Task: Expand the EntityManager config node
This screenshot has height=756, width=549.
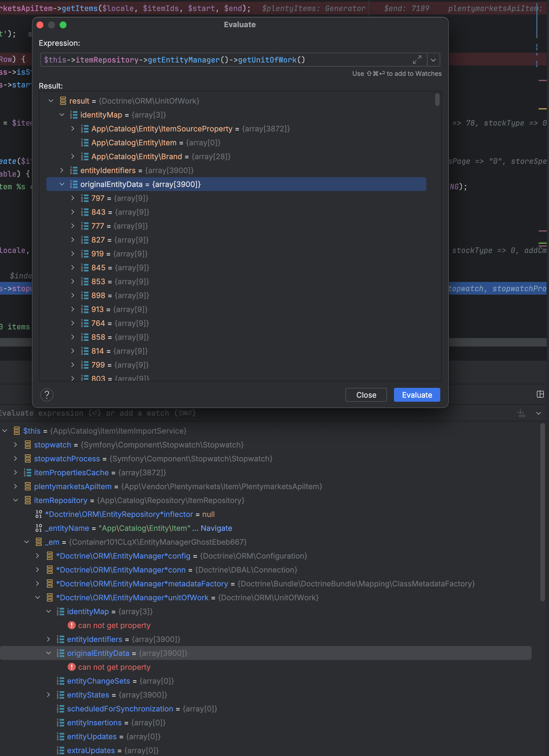Action: click(38, 556)
